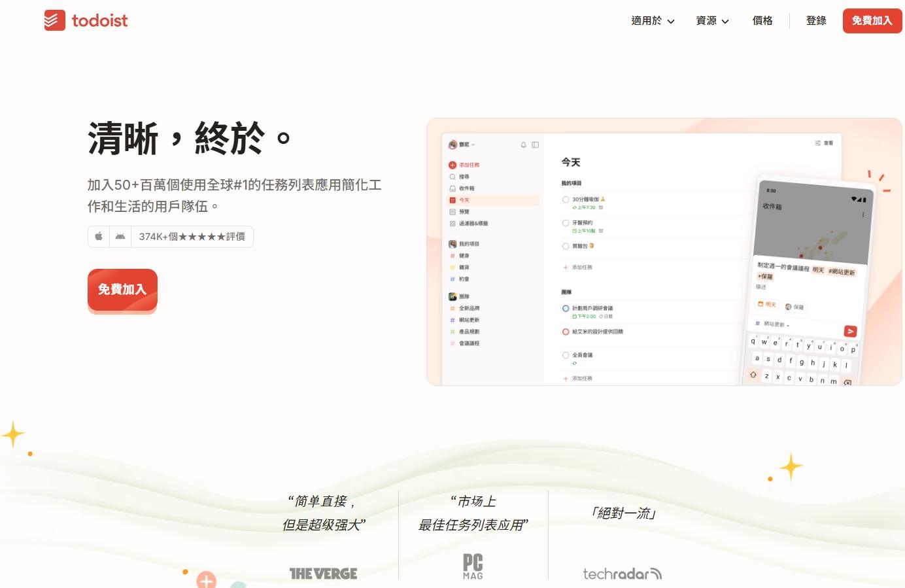905x588 pixels.
Task: Click the 清晰，終於。 headline
Action: coord(190,138)
